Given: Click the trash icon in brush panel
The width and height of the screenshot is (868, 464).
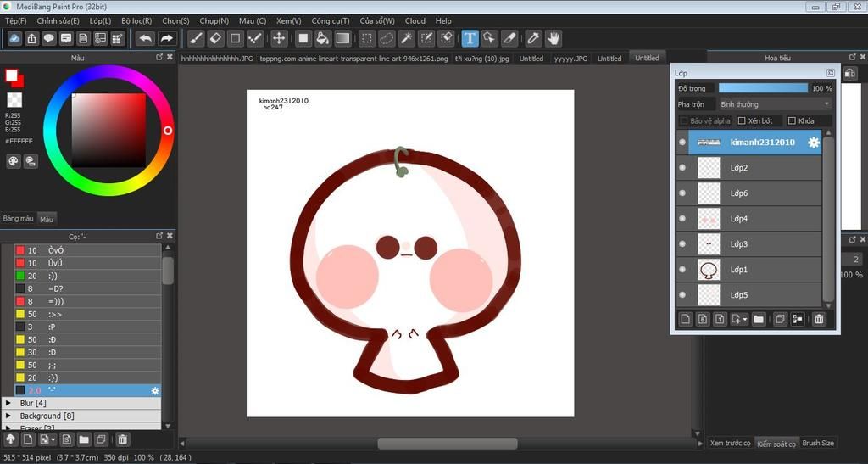Looking at the screenshot, I should [x=122, y=439].
